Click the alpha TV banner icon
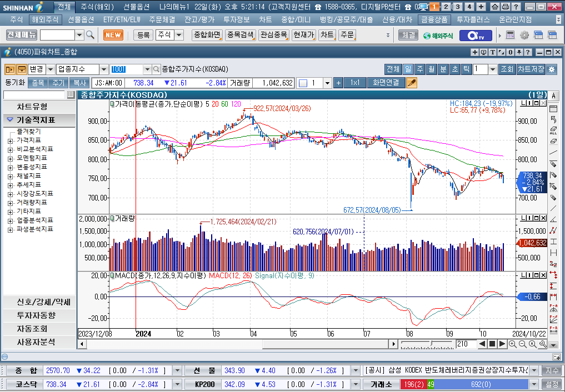 click(475, 36)
